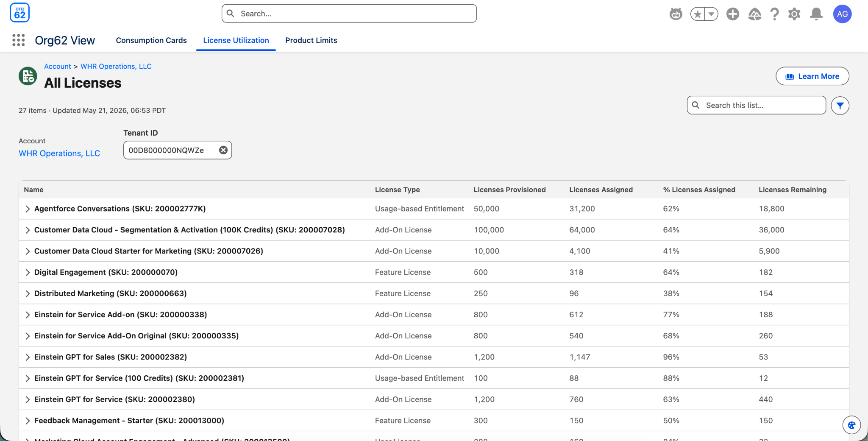Click the list filter funnel icon
Screen dimensions: 868x441
(x=840, y=106)
